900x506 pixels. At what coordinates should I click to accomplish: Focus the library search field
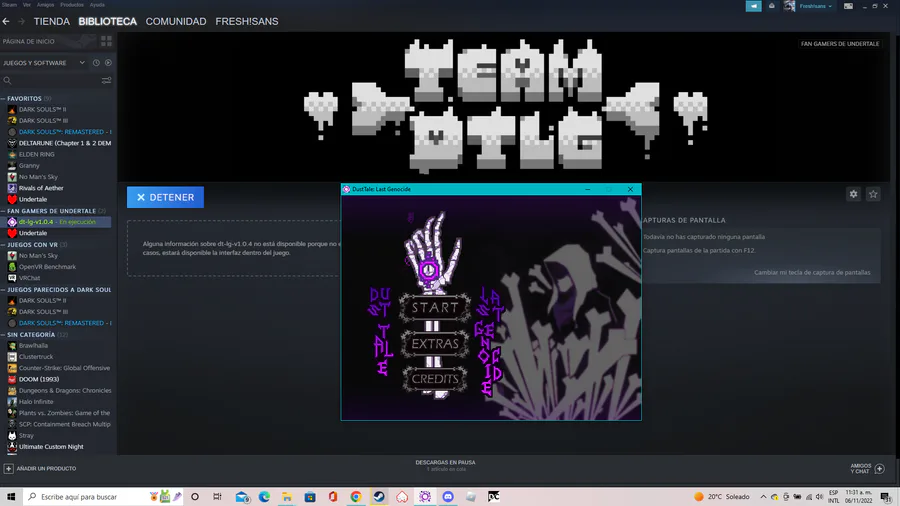[51, 80]
